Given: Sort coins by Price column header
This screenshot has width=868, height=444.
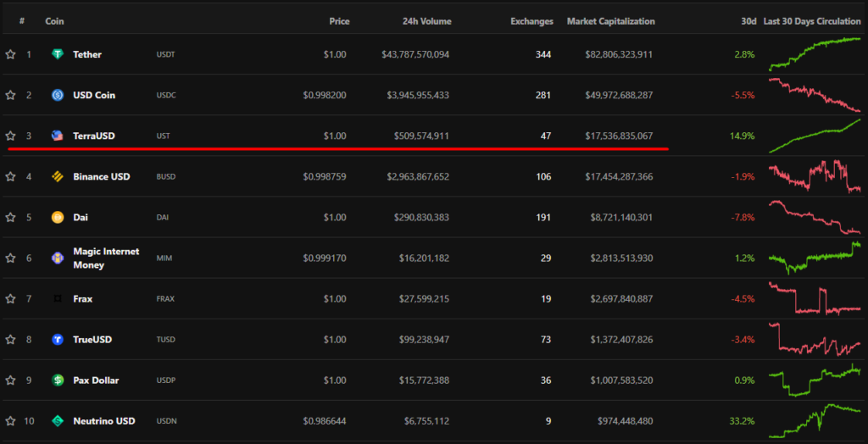Looking at the screenshot, I should click(339, 21).
